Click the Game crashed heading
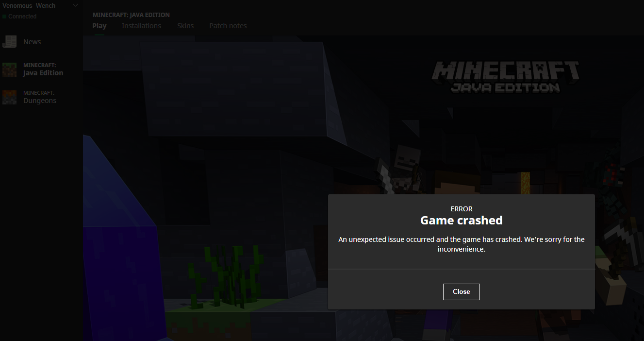Screen dimensions: 644x341 tap(462, 220)
